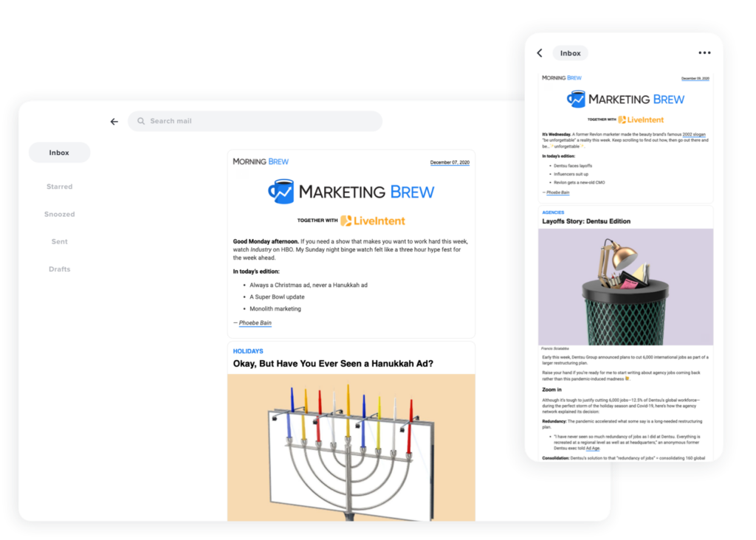This screenshot has height=540, width=756.
Task: Click the Hanukkah Ad headline
Action: (x=333, y=364)
